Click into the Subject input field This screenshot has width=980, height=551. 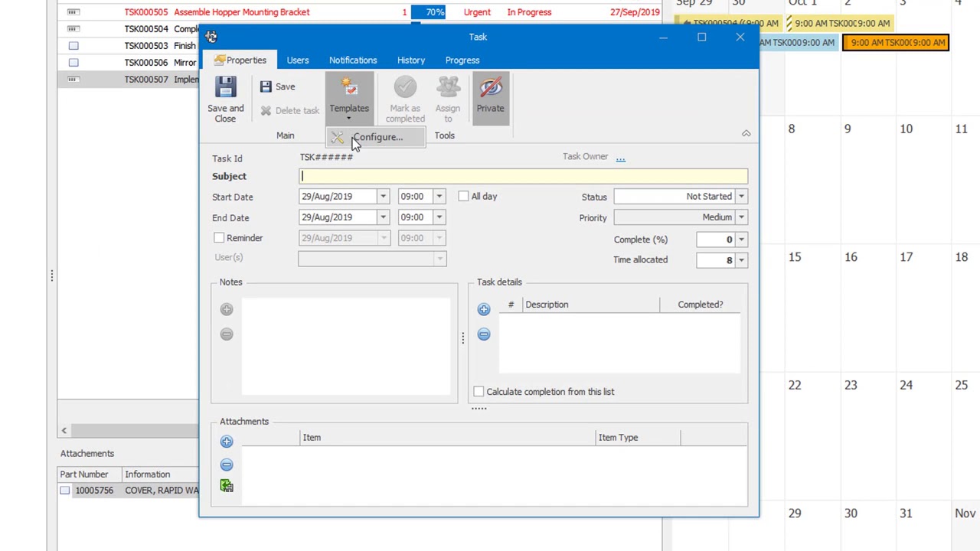[x=523, y=177]
